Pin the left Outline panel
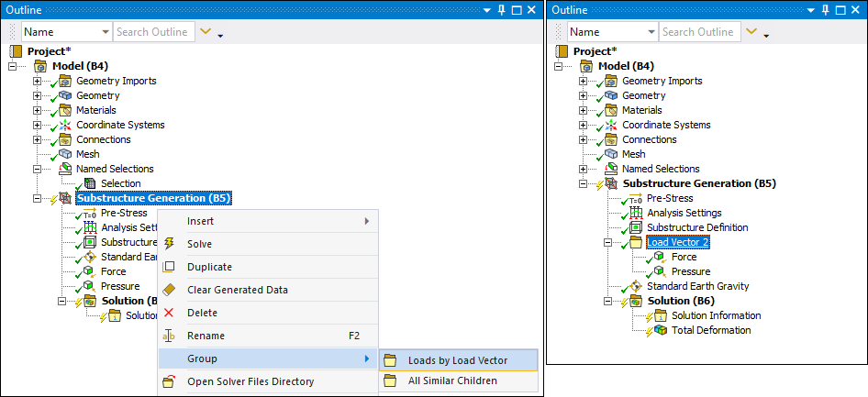Viewport: 868px width, 397px height. click(502, 10)
